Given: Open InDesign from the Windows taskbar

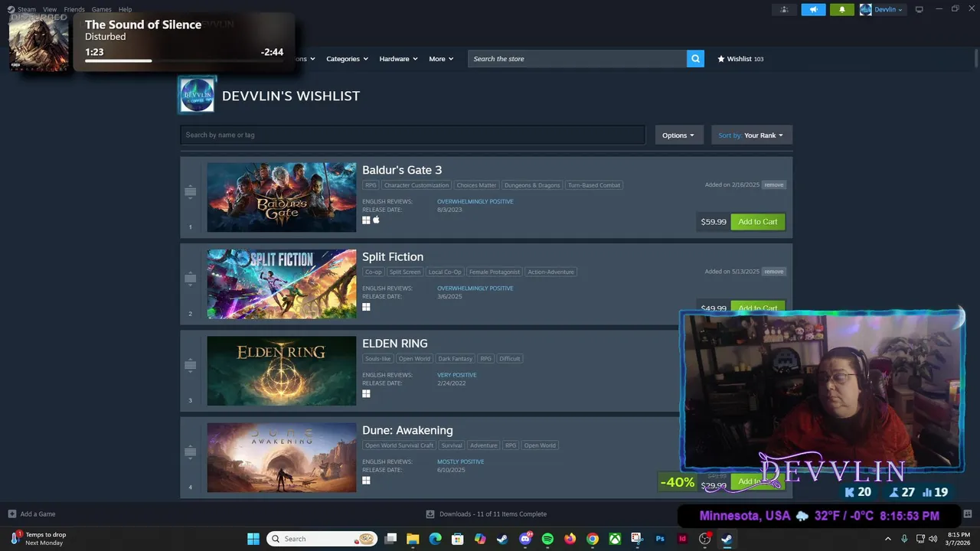Looking at the screenshot, I should point(682,539).
